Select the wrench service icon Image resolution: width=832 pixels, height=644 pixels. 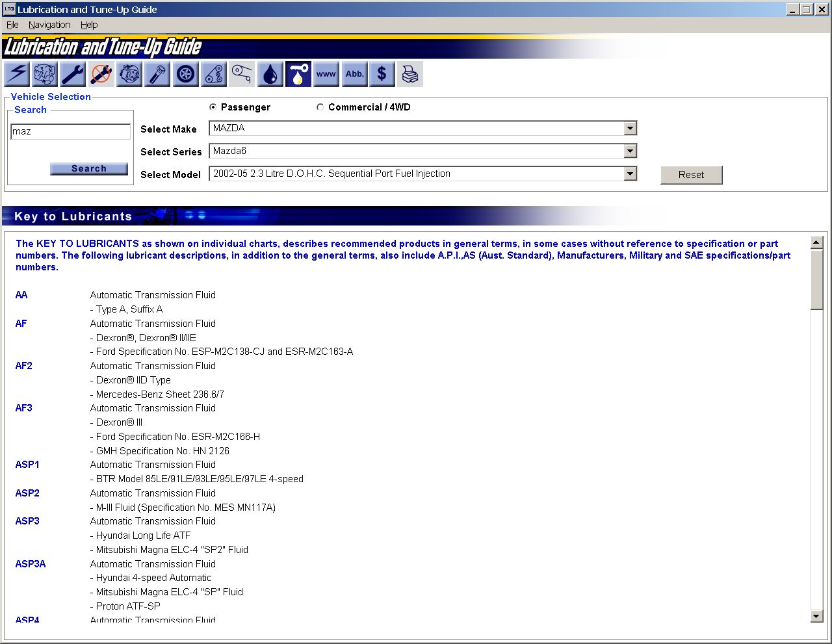click(x=73, y=74)
